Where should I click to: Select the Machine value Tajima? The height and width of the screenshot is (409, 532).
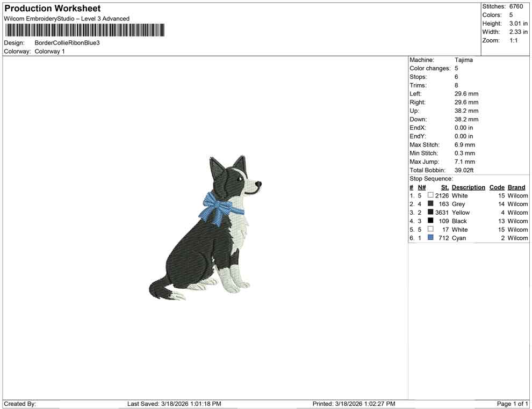click(x=464, y=60)
